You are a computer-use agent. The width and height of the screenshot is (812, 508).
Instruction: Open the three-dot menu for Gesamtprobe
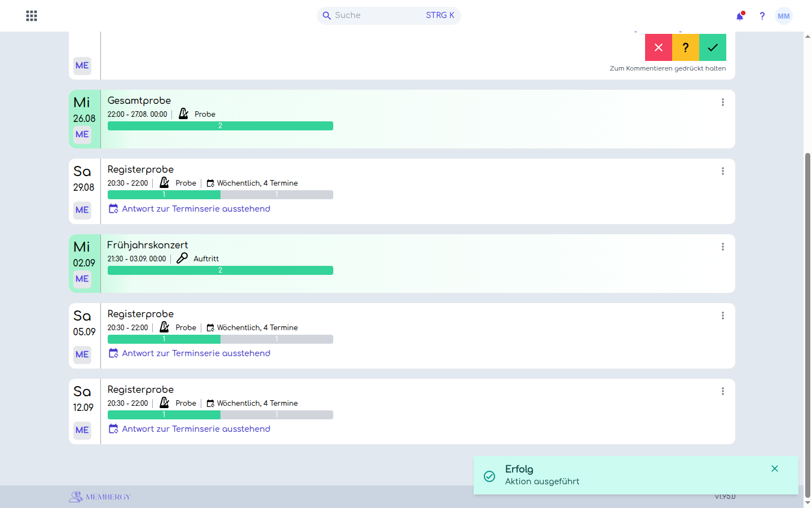tap(723, 102)
